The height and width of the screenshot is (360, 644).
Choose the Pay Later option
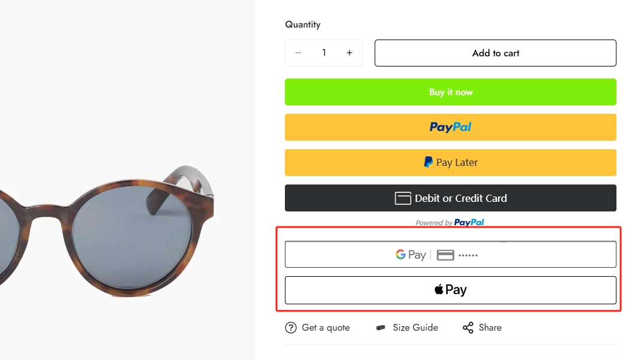point(451,163)
